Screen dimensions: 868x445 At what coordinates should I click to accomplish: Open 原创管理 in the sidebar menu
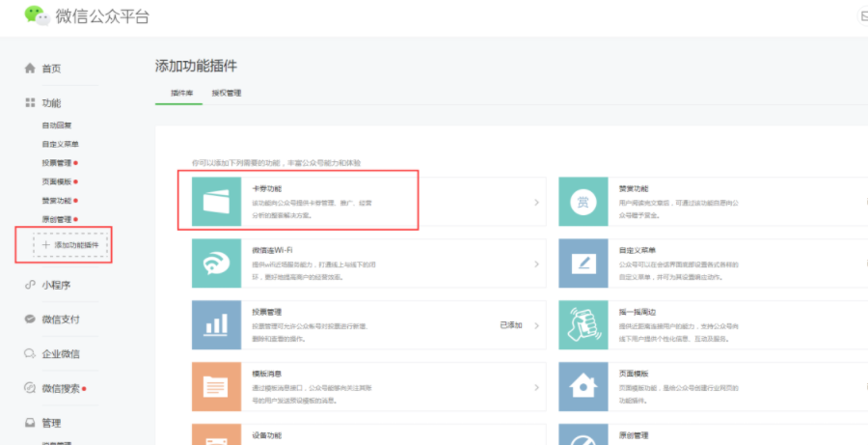tap(57, 219)
